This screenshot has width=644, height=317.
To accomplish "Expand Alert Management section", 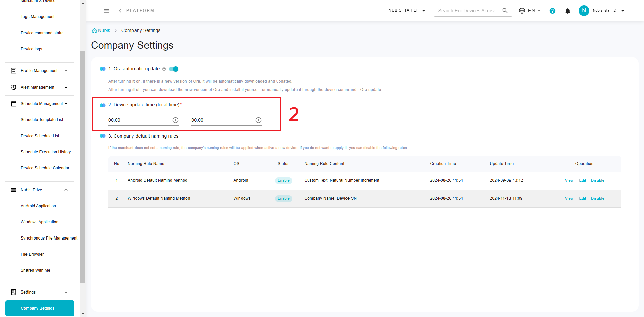I will tap(66, 87).
